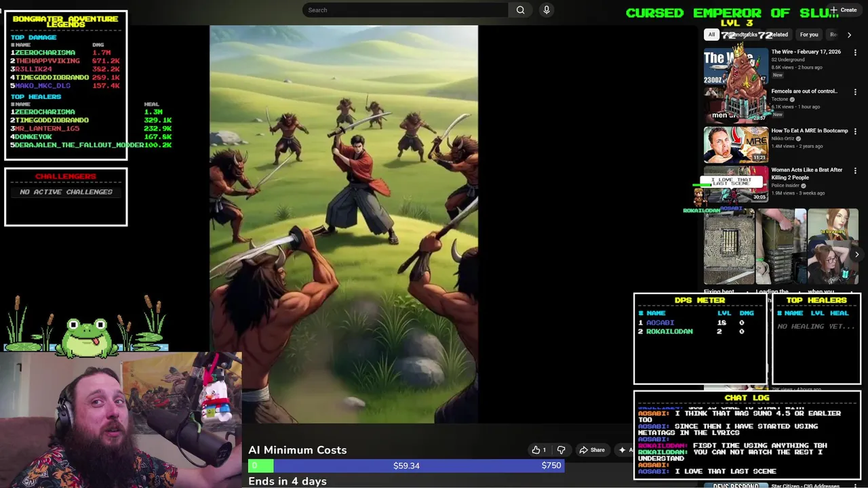Click the 'AI Minimum Costs' title text

[297, 450]
